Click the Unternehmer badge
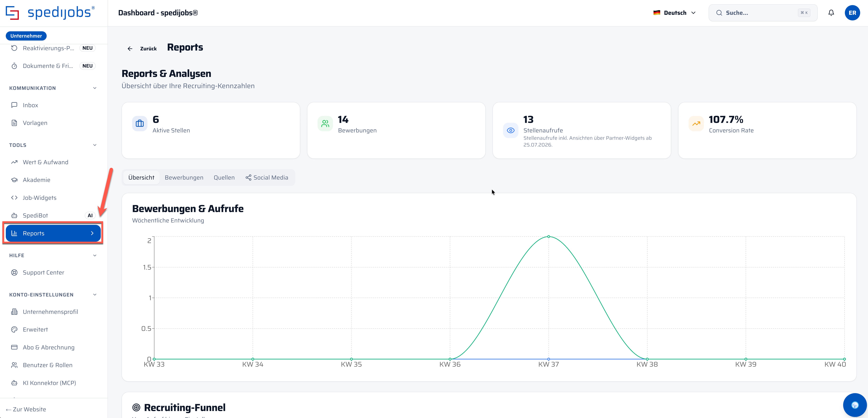Viewport: 868px width, 418px height. tap(26, 36)
